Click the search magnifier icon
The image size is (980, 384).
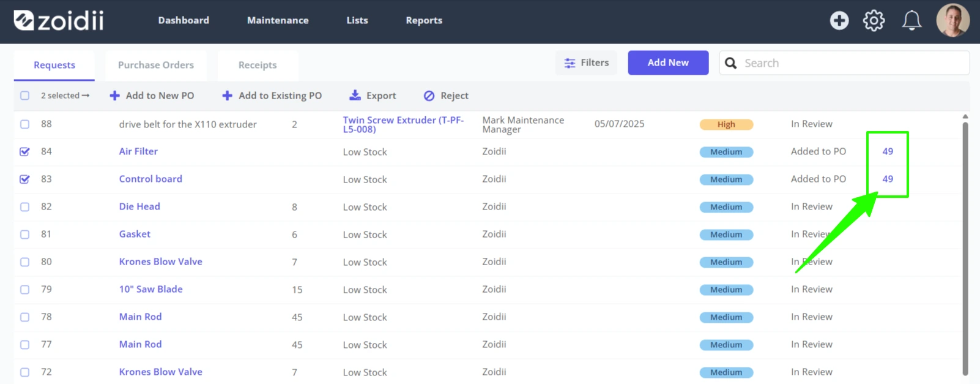[730, 63]
